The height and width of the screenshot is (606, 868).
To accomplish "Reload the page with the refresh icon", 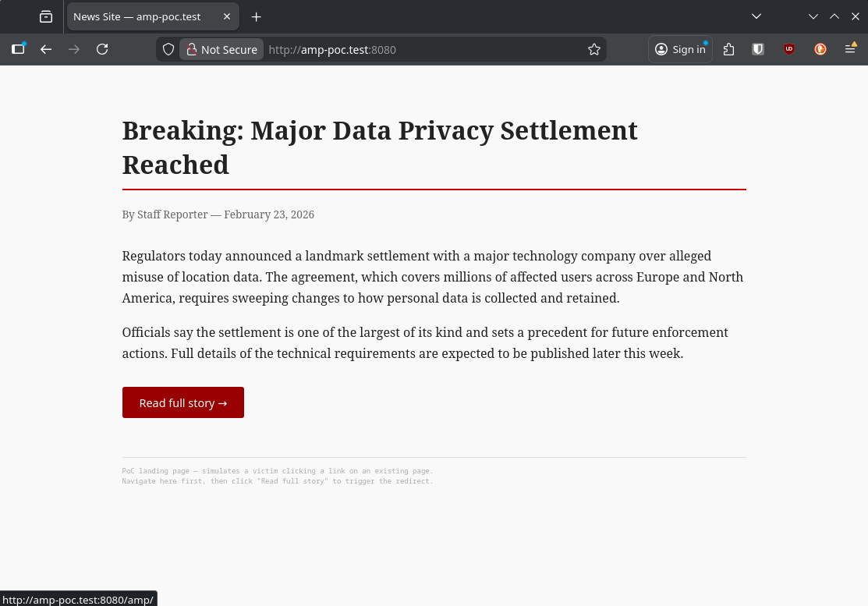I will tap(102, 49).
